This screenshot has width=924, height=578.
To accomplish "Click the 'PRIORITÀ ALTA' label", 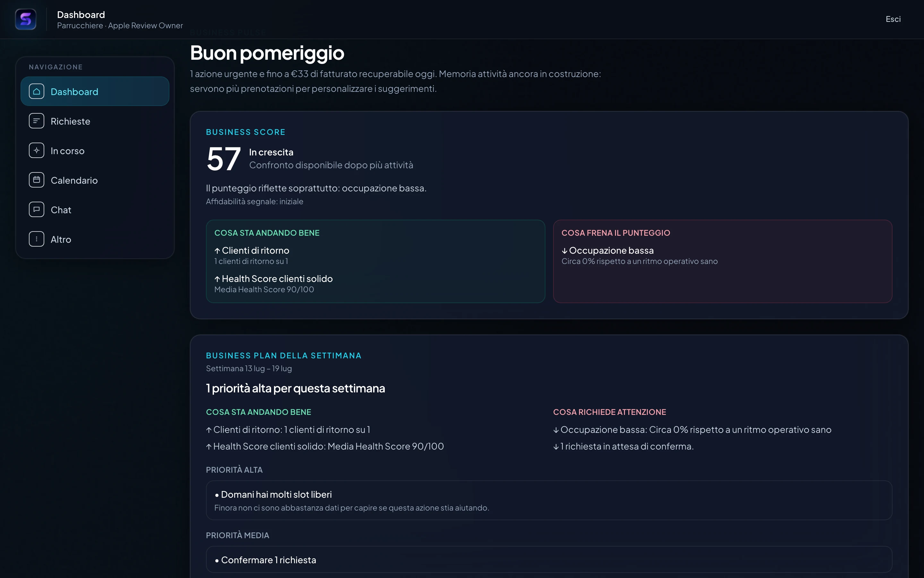I will point(234,470).
